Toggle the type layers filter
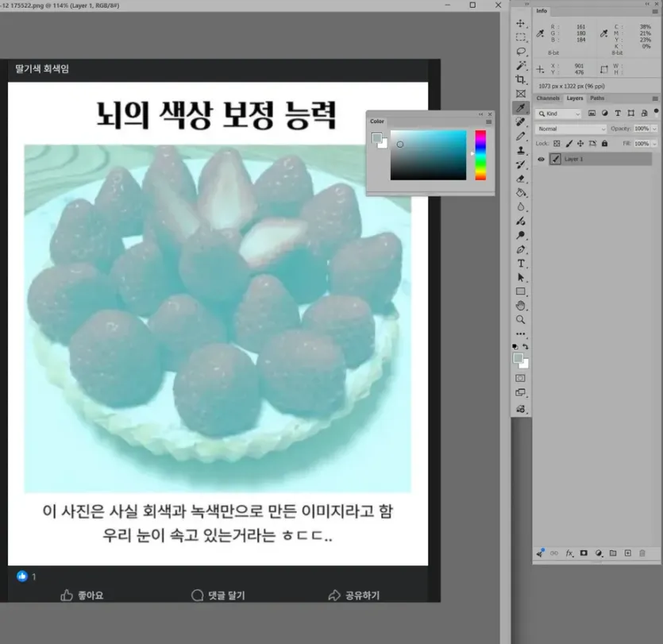The width and height of the screenshot is (663, 644). pos(618,114)
